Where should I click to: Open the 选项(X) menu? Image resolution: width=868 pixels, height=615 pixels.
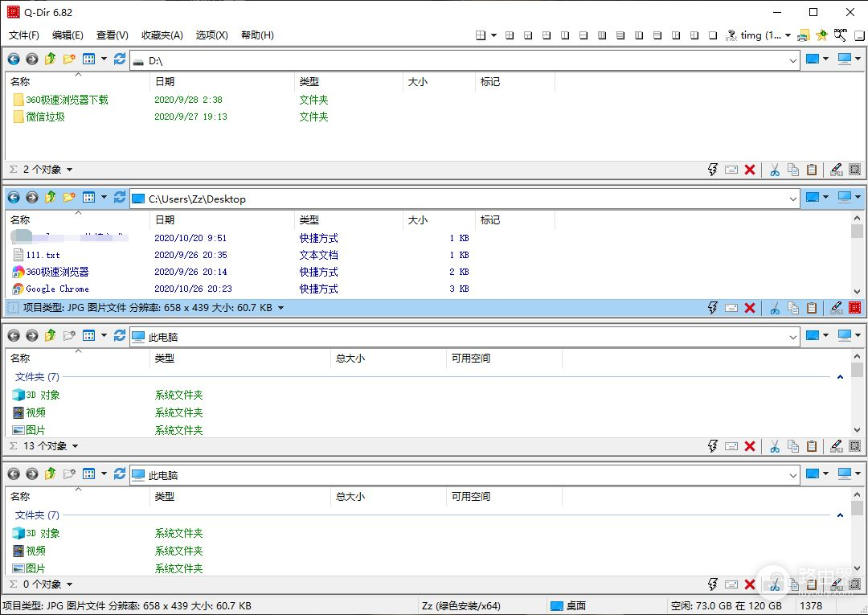point(211,35)
